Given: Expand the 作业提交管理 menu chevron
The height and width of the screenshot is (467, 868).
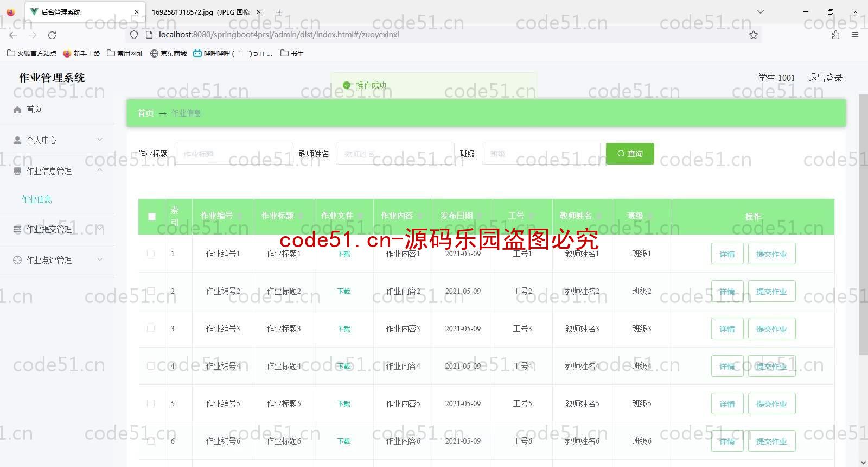Looking at the screenshot, I should 100,229.
